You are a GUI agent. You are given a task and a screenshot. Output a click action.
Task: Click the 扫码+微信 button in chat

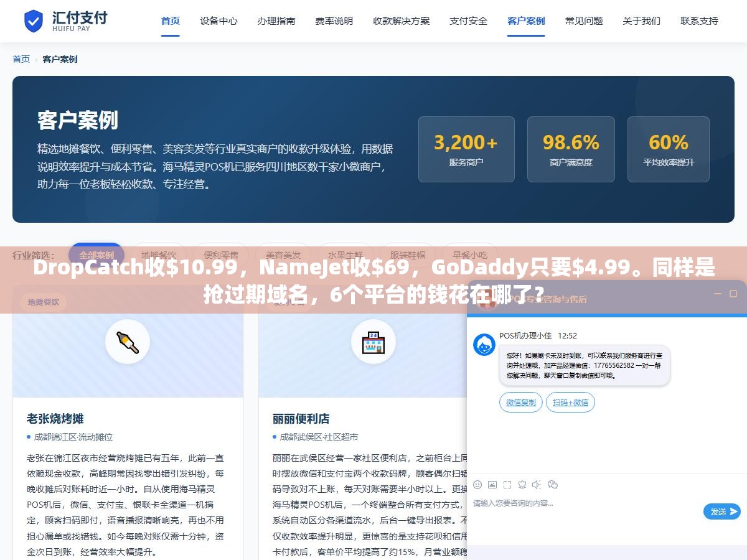click(x=570, y=402)
